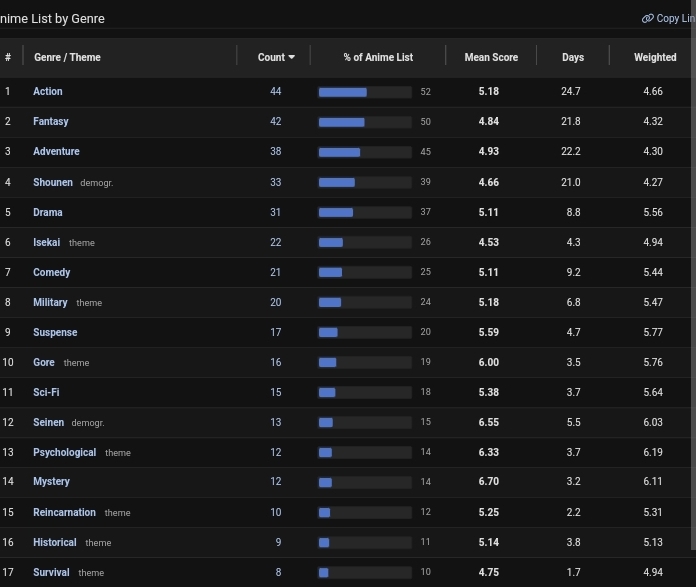The width and height of the screenshot is (696, 587).
Task: Click the Gore percentage bar
Action: (x=365, y=363)
